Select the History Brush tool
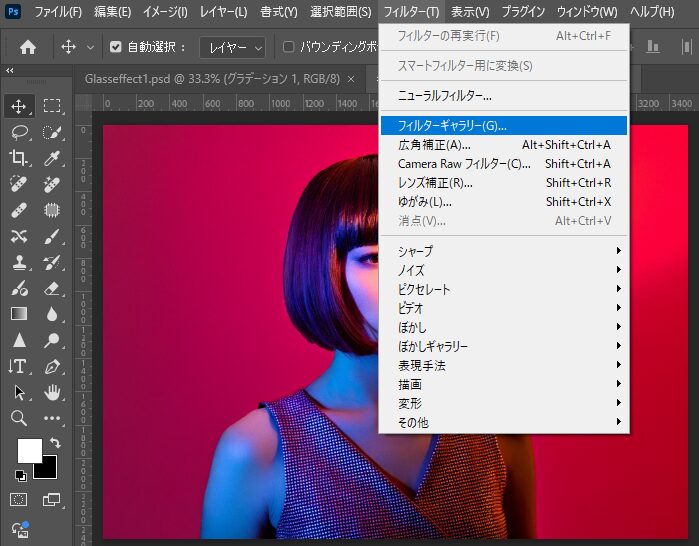699x546 pixels. point(52,263)
